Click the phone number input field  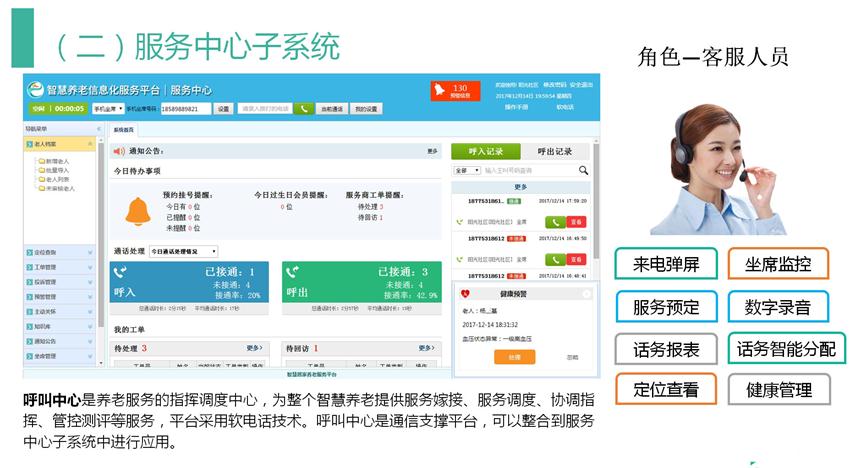[185, 108]
